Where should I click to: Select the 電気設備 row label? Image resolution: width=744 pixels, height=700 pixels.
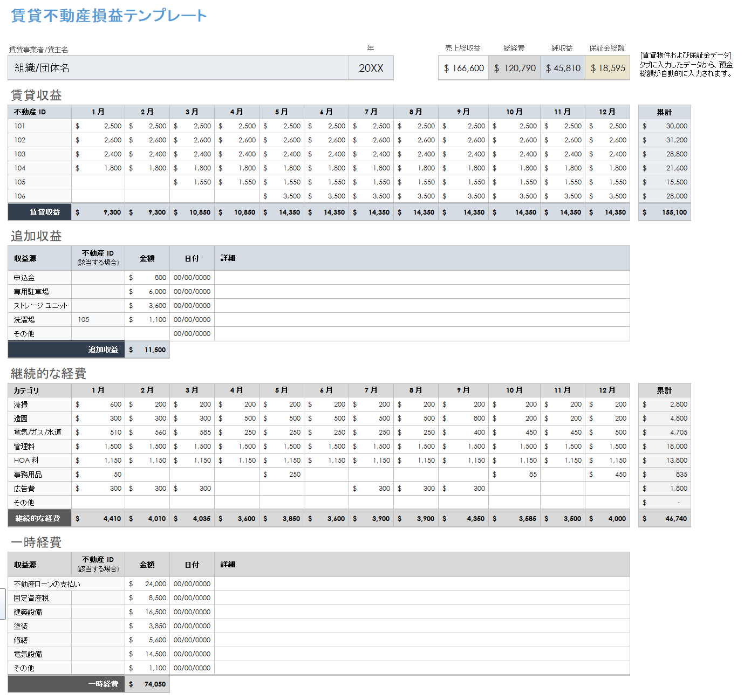pyautogui.click(x=40, y=654)
